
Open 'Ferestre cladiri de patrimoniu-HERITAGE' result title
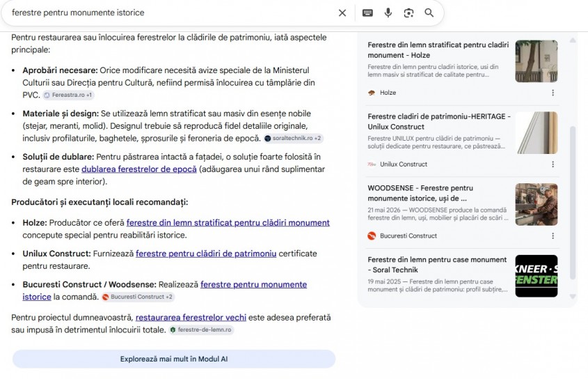(439, 122)
